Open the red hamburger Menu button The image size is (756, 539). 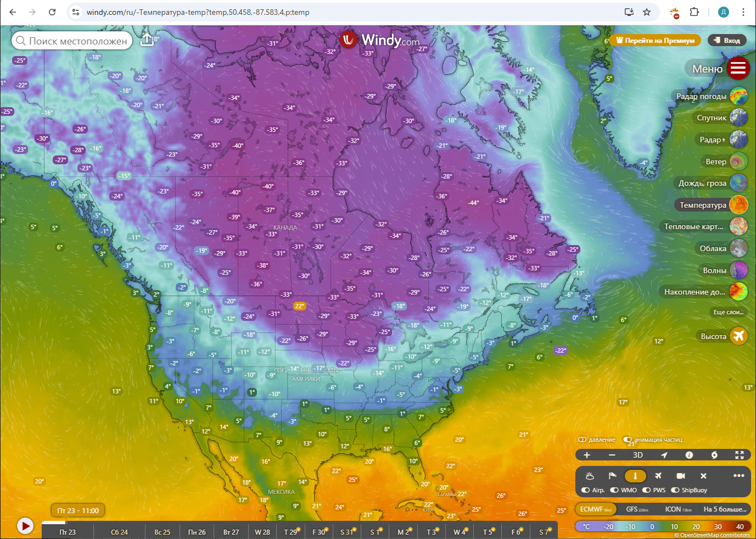pos(738,68)
